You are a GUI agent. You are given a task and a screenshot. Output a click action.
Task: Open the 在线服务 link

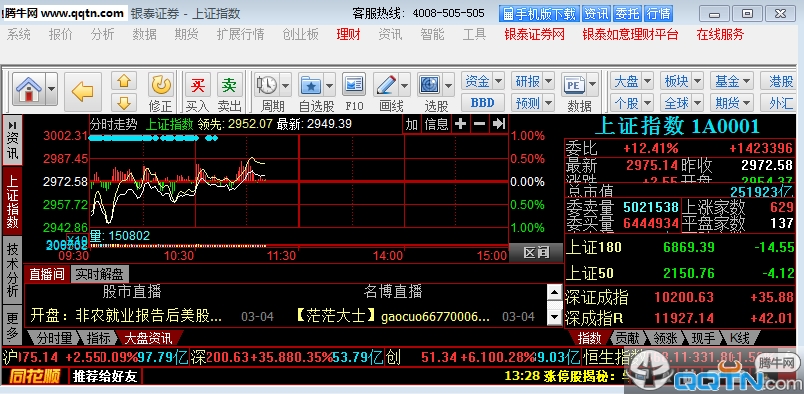(x=720, y=34)
